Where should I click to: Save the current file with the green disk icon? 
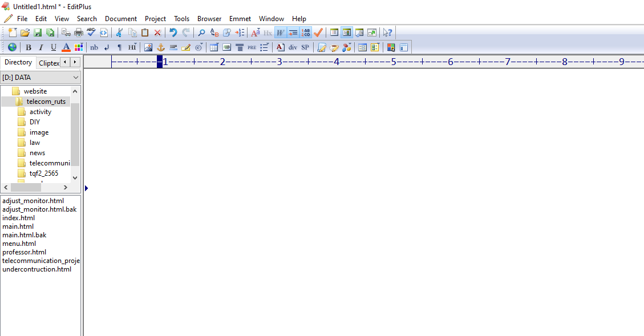[38, 33]
